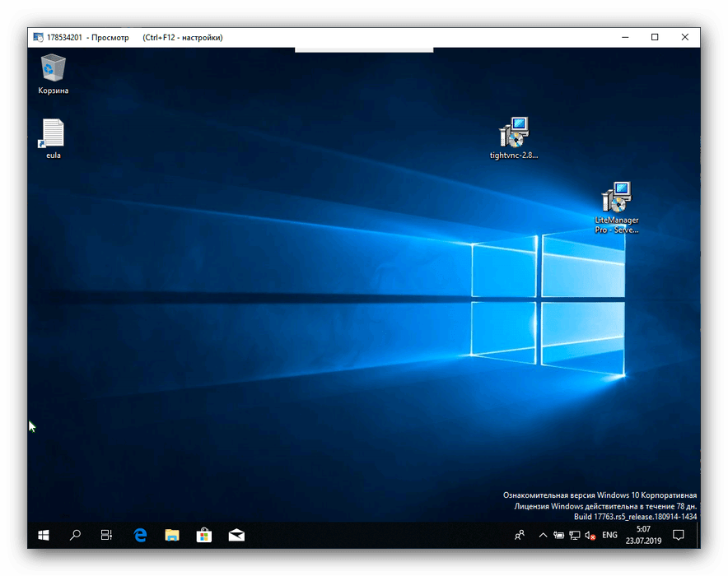Open the Action Center notifications icon
728x576 pixels.
pyautogui.click(x=679, y=535)
